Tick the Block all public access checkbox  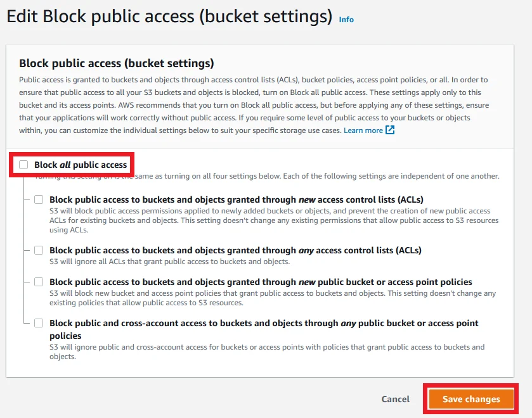pos(24,165)
